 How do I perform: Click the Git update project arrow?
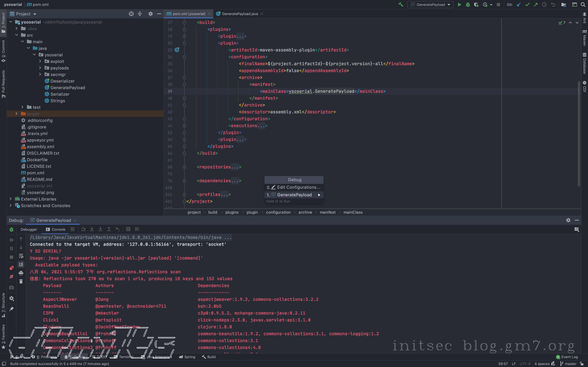[519, 5]
